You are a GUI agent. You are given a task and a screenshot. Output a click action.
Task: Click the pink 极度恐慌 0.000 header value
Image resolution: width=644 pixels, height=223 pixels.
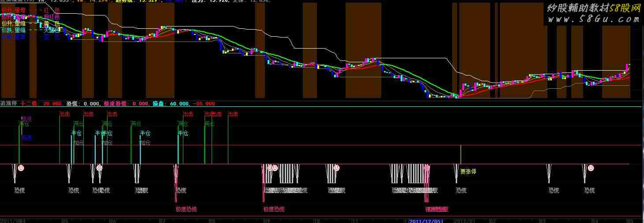coord(126,103)
